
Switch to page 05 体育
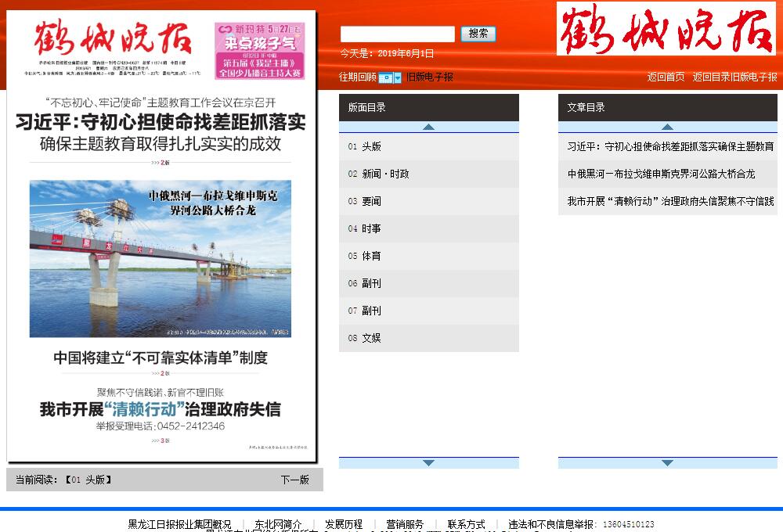(429, 256)
